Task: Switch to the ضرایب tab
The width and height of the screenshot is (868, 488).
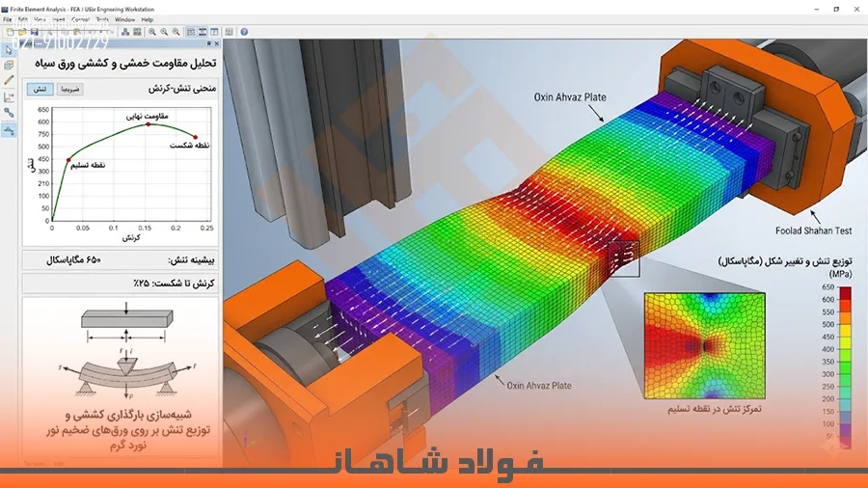Action: pyautogui.click(x=70, y=89)
